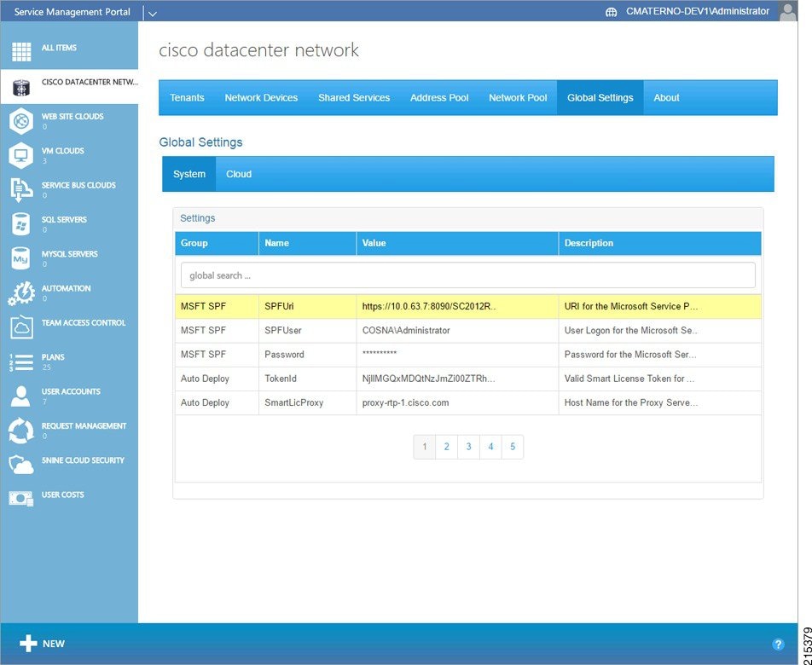The image size is (812, 665).
Task: Switch to the Cloud sub-tab
Action: pyautogui.click(x=239, y=175)
